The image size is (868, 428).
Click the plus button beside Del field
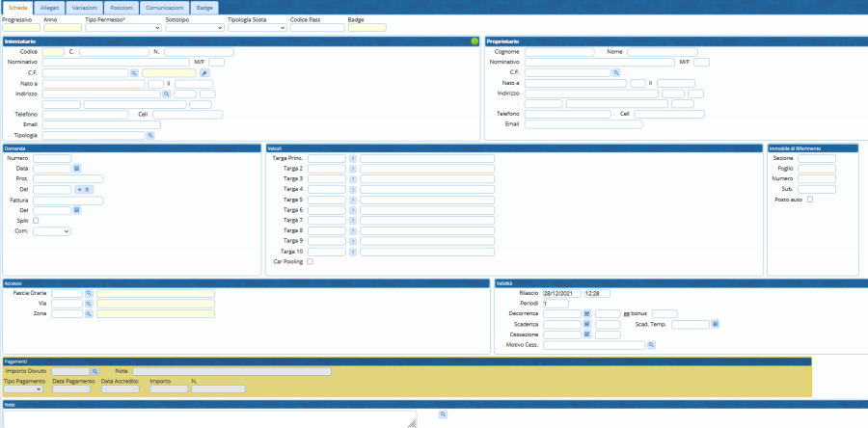(x=80, y=190)
